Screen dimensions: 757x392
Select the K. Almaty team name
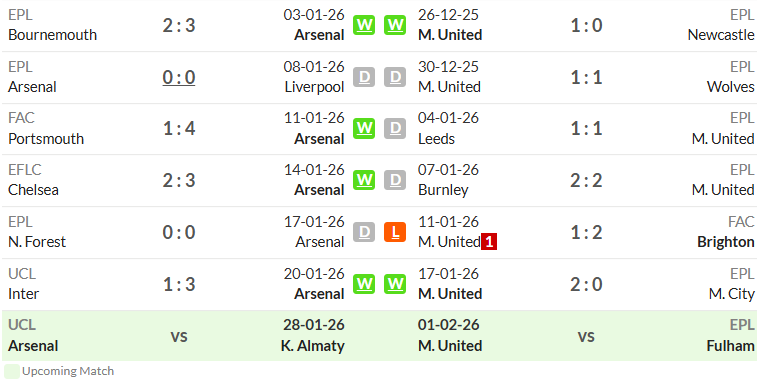313,346
